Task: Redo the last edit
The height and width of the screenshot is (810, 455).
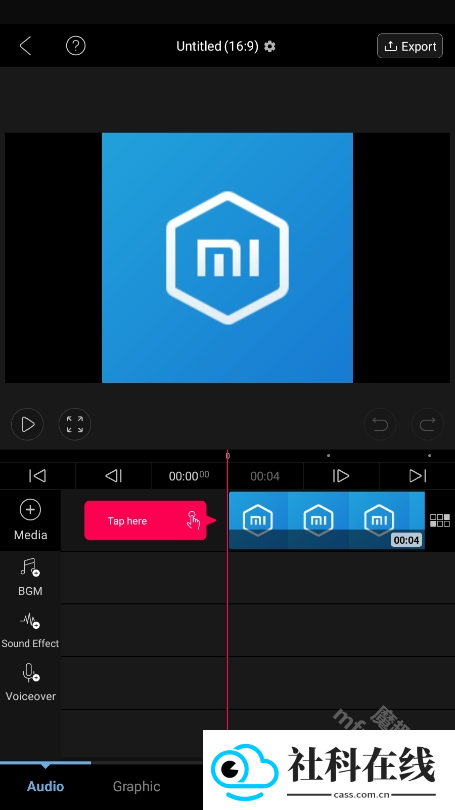Action: (428, 425)
